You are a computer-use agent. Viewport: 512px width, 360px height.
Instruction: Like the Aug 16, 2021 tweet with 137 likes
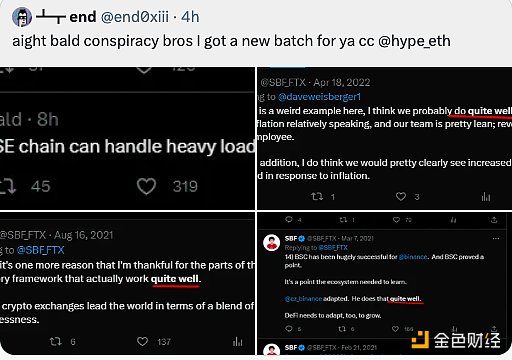[x=143, y=341]
